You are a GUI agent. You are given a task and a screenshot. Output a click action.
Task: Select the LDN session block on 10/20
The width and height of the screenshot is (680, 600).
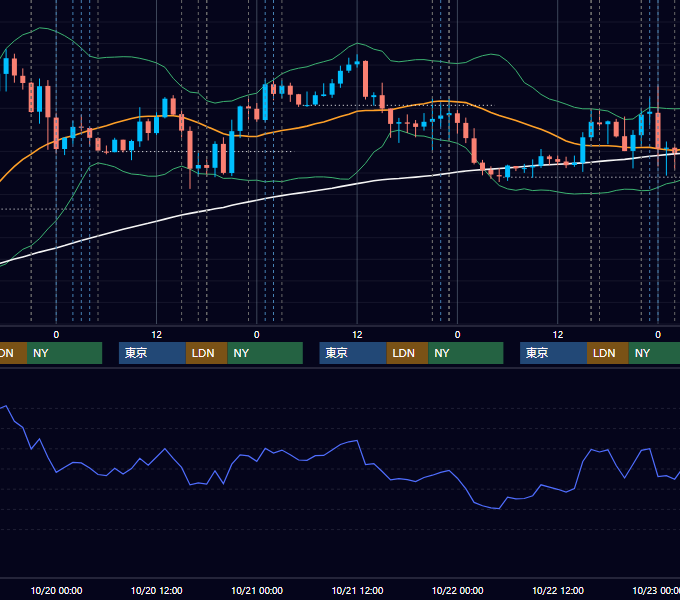[x=206, y=353]
